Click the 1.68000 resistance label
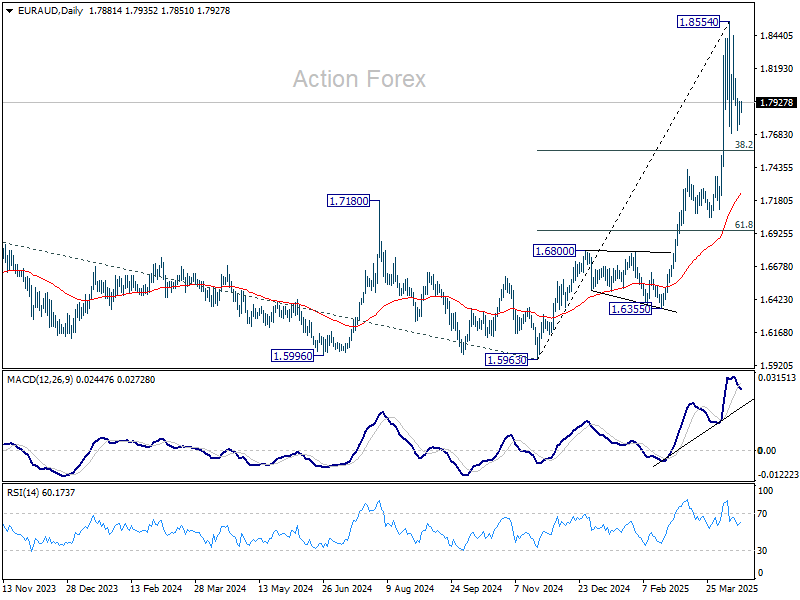Viewport: 800px width, 600px height. (x=554, y=251)
